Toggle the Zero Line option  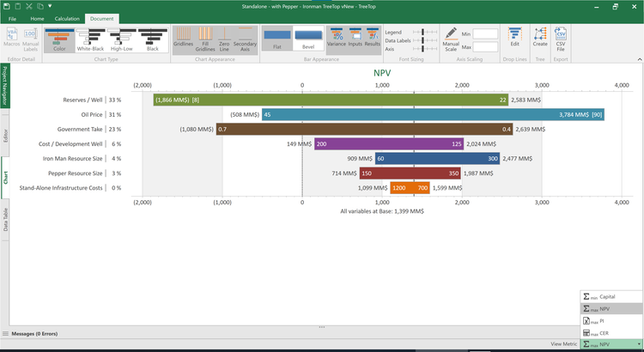pyautogui.click(x=224, y=39)
